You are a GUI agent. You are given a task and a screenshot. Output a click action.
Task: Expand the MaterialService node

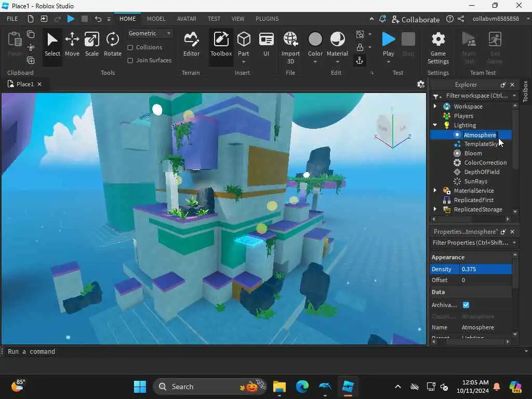click(x=435, y=190)
